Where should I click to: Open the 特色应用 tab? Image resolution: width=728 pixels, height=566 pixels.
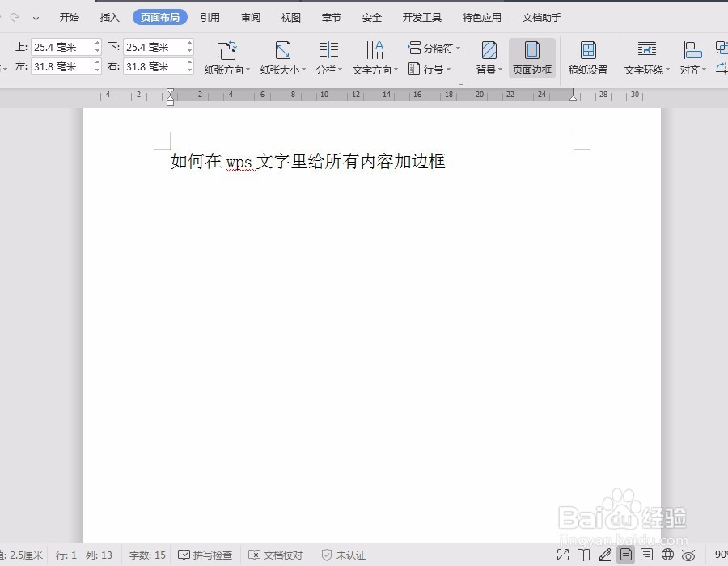pyautogui.click(x=482, y=18)
